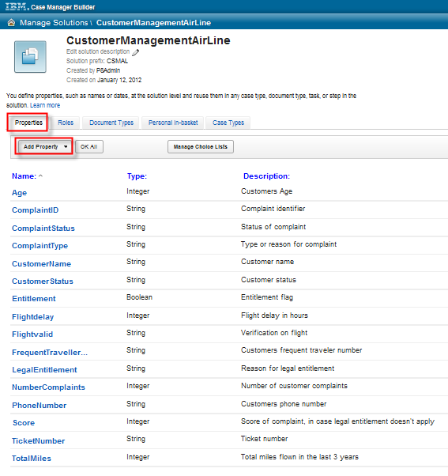Click 'Ticket number' description text
The image size is (448, 476).
click(264, 439)
